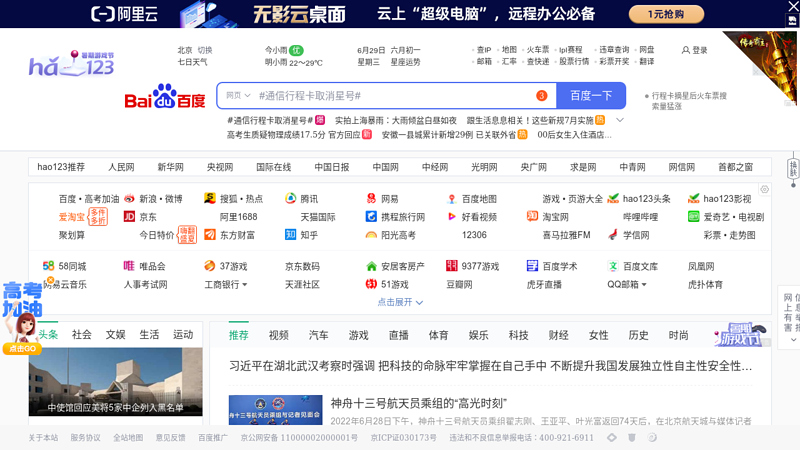800x450 pixels.
Task: Click the 换肤 skin change side handle
Action: (x=793, y=168)
